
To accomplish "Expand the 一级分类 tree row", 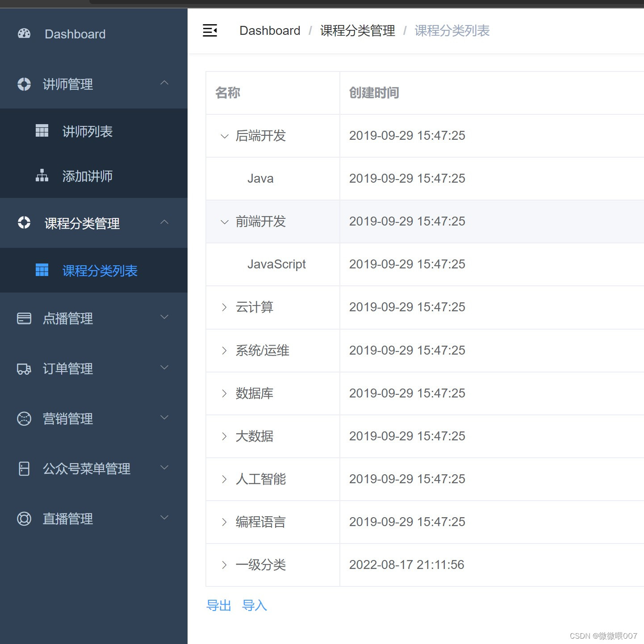I will (x=225, y=565).
